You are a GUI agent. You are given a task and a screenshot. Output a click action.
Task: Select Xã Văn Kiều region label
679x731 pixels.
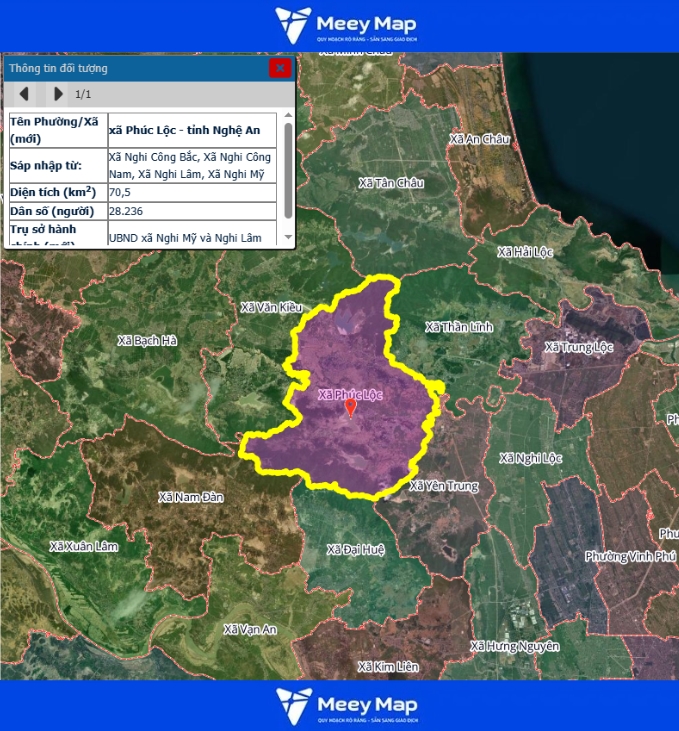(x=270, y=307)
